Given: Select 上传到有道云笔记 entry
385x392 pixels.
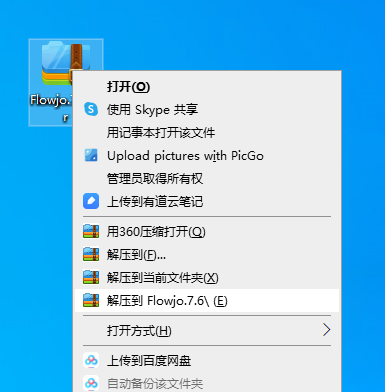Looking at the screenshot, I should tap(207, 201).
